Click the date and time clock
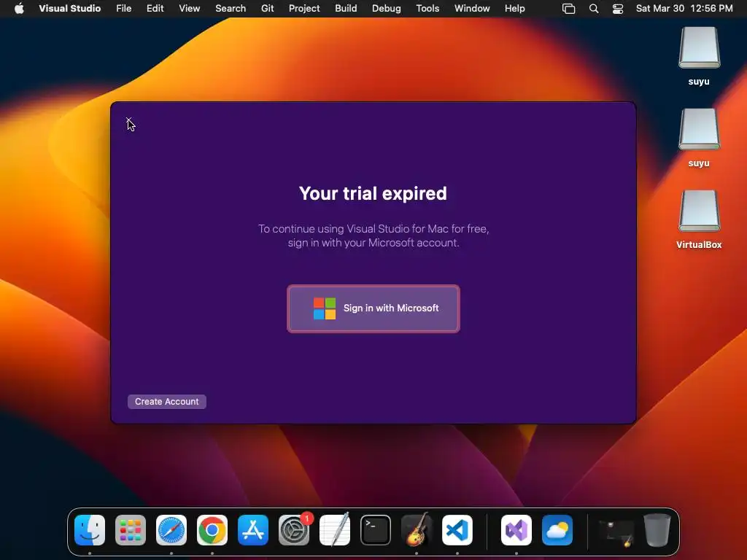 click(684, 9)
